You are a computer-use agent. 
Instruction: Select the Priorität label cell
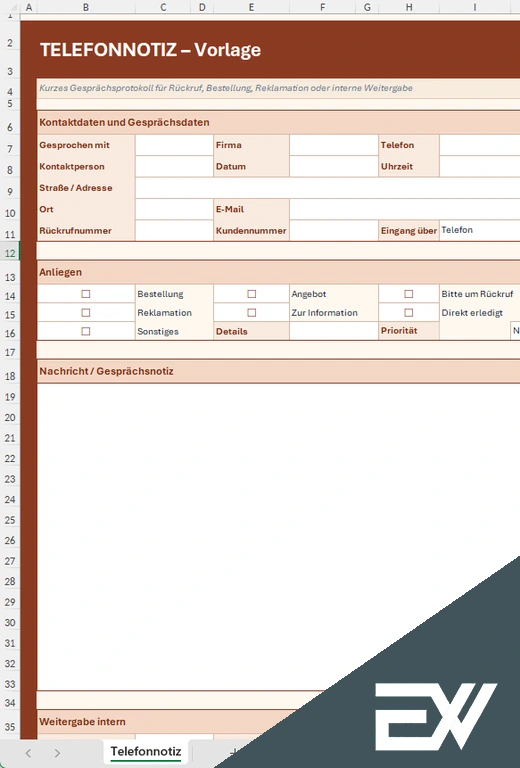(409, 331)
